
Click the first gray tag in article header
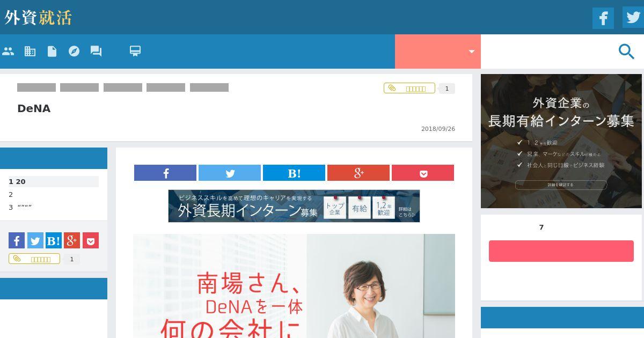click(36, 87)
